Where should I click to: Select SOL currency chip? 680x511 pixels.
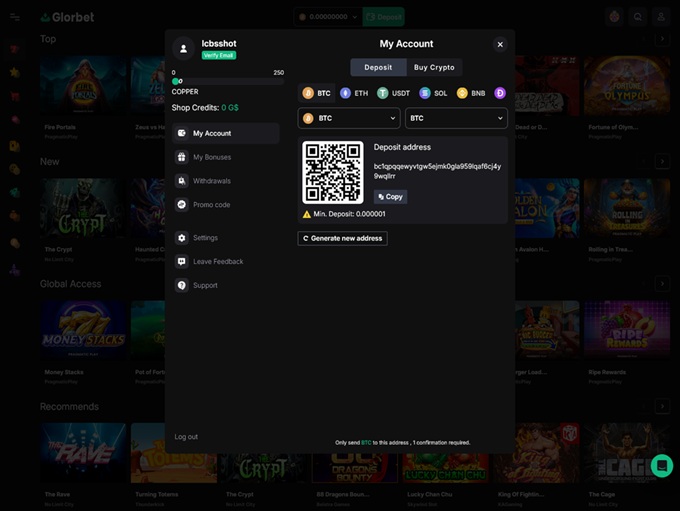pos(433,93)
